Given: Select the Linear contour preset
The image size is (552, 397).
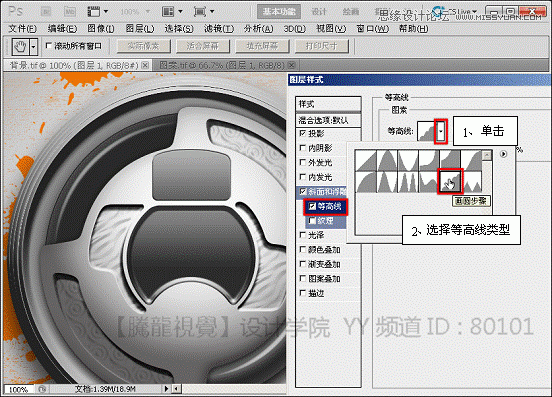Looking at the screenshot, I should tap(365, 160).
